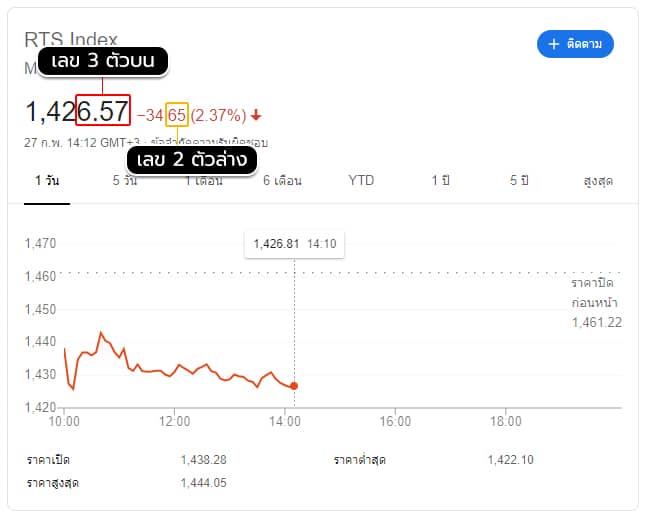Click the −34.65 price change value
This screenshot has width=647, height=518.
pos(161,115)
